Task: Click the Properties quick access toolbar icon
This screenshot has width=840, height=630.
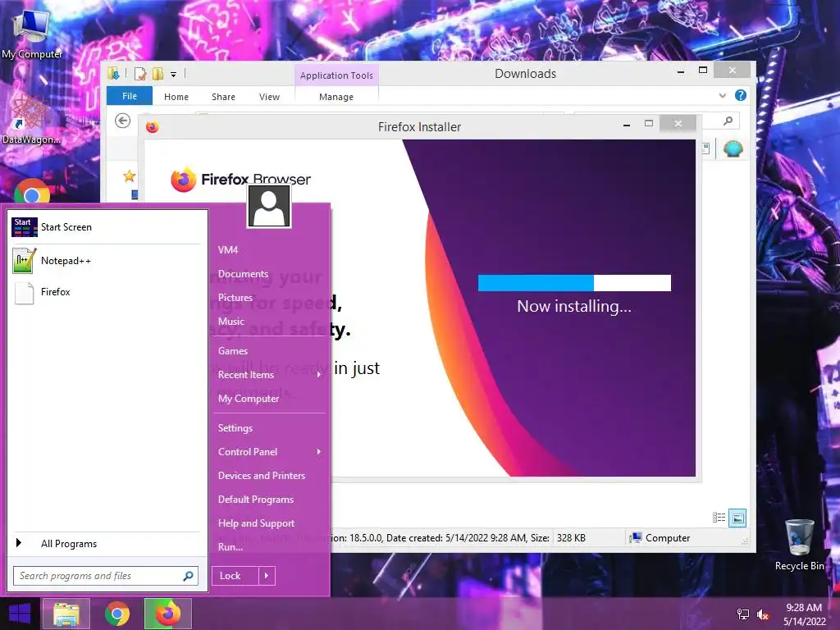Action: coord(140,74)
